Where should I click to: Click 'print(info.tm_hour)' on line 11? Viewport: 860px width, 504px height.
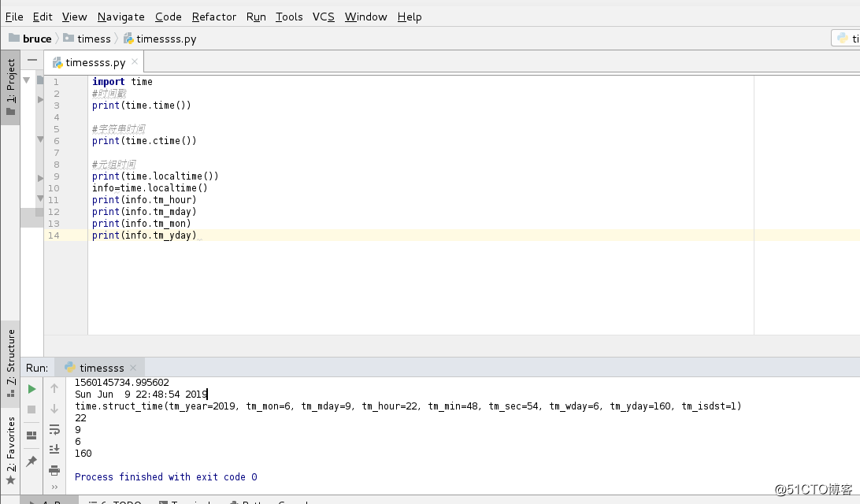(x=144, y=199)
